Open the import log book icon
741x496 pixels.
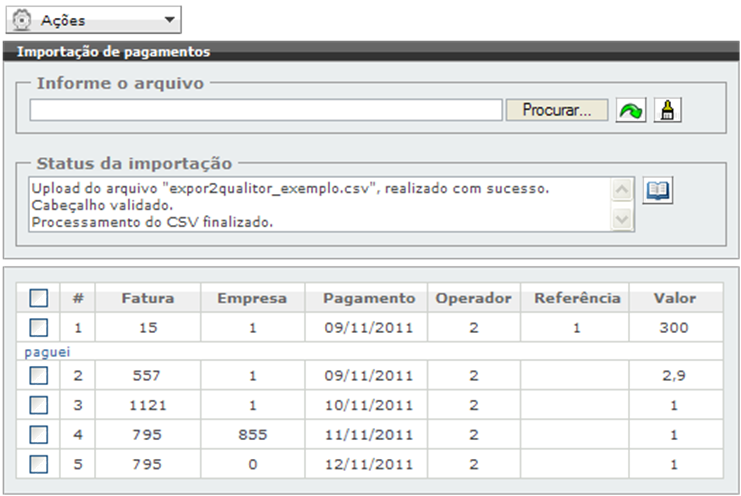tap(657, 191)
